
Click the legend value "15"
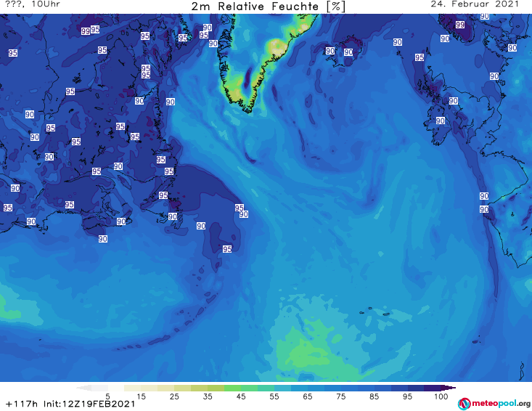(141, 396)
